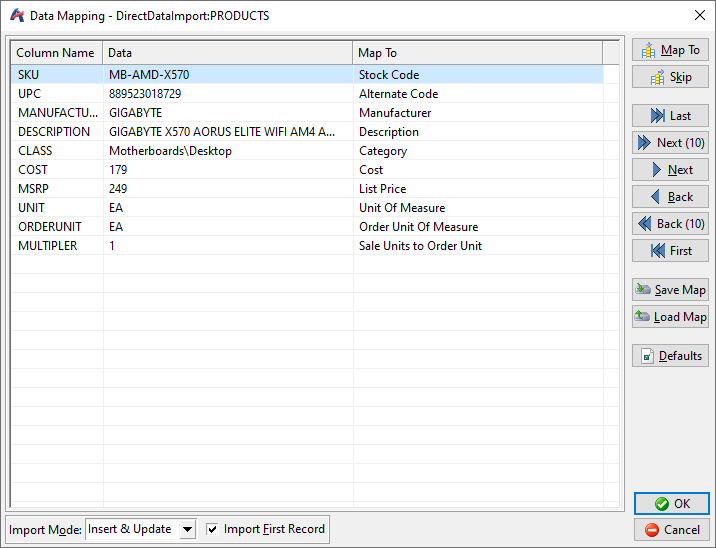Viewport: 716px width, 548px height.
Task: Click Save Map button
Action: click(670, 290)
